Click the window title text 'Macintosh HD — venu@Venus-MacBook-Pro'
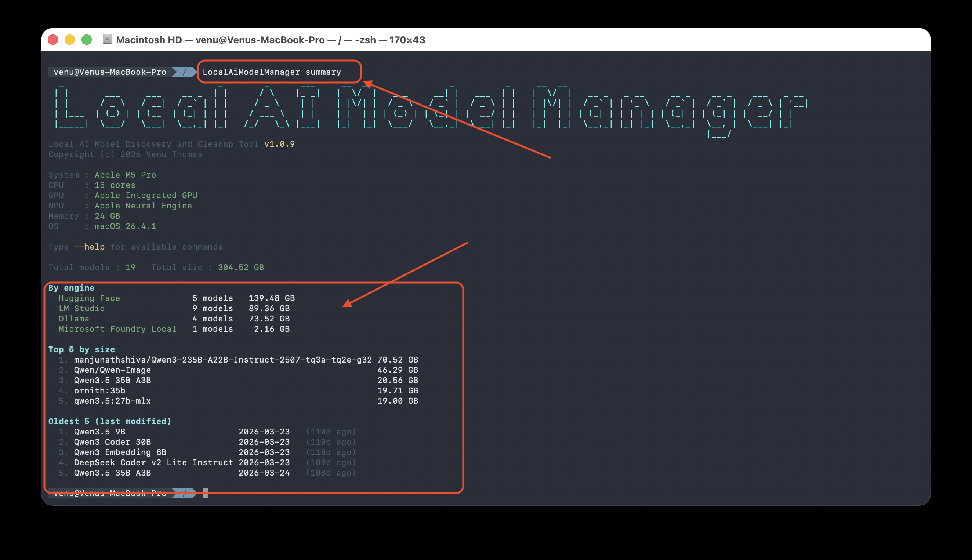This screenshot has height=560, width=972. pyautogui.click(x=220, y=40)
